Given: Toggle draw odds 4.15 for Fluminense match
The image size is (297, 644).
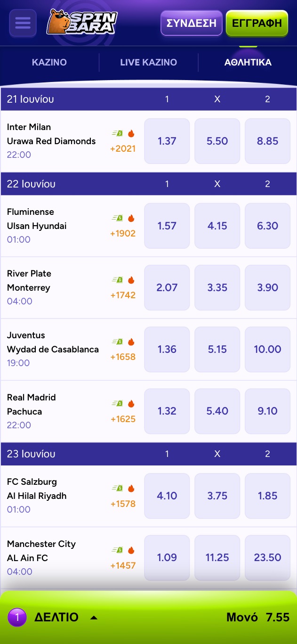Looking at the screenshot, I should [217, 226].
